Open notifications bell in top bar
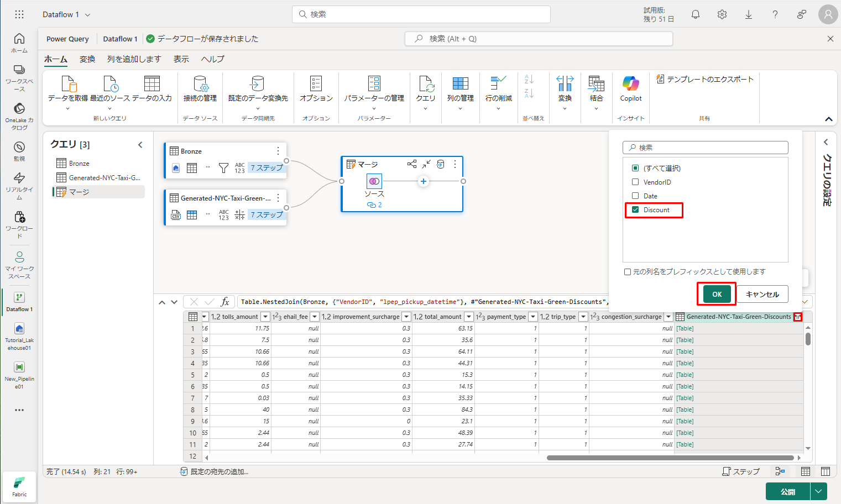This screenshot has height=504, width=841. pos(696,15)
